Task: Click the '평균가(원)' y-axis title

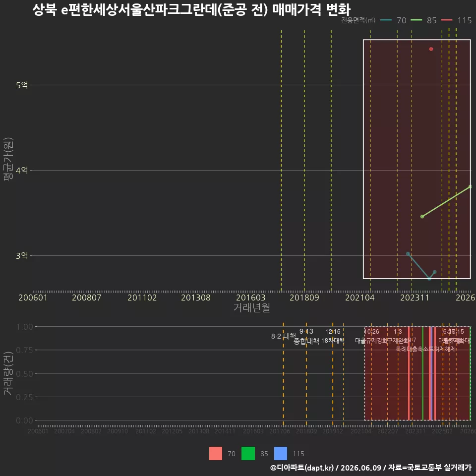Action: [8, 159]
